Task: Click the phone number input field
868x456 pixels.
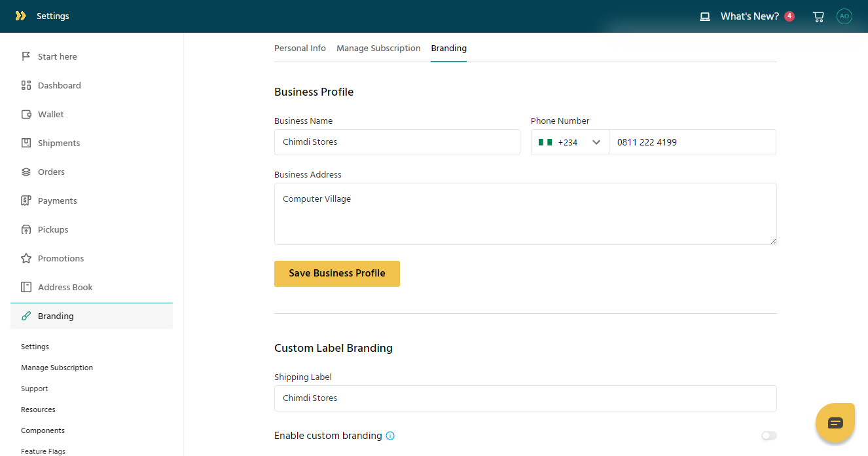Action: click(693, 142)
